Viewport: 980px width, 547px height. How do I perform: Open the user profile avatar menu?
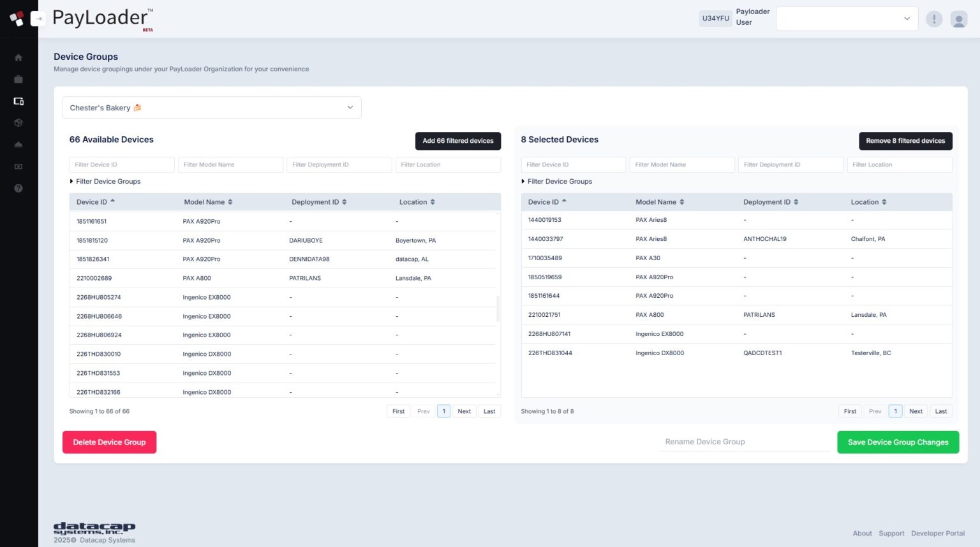[x=959, y=19]
